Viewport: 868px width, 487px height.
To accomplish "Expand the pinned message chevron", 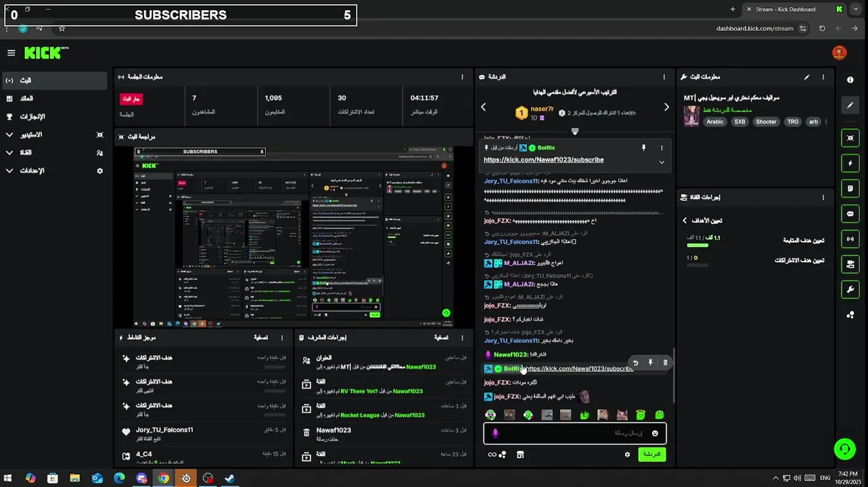I will [662, 162].
